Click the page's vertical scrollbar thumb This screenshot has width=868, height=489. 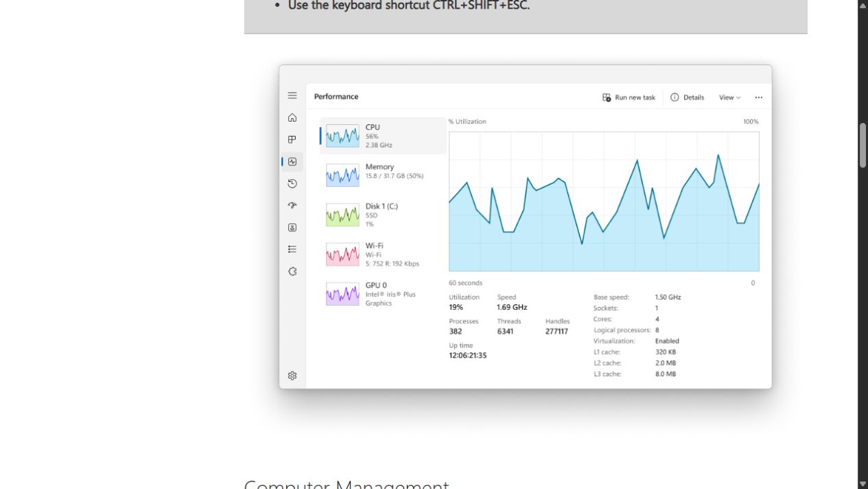click(863, 146)
